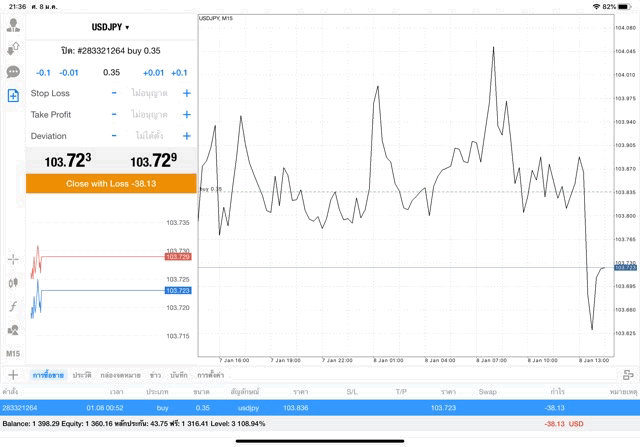
Task: Change the M15 timeframe in sidebar
Action: tap(13, 354)
